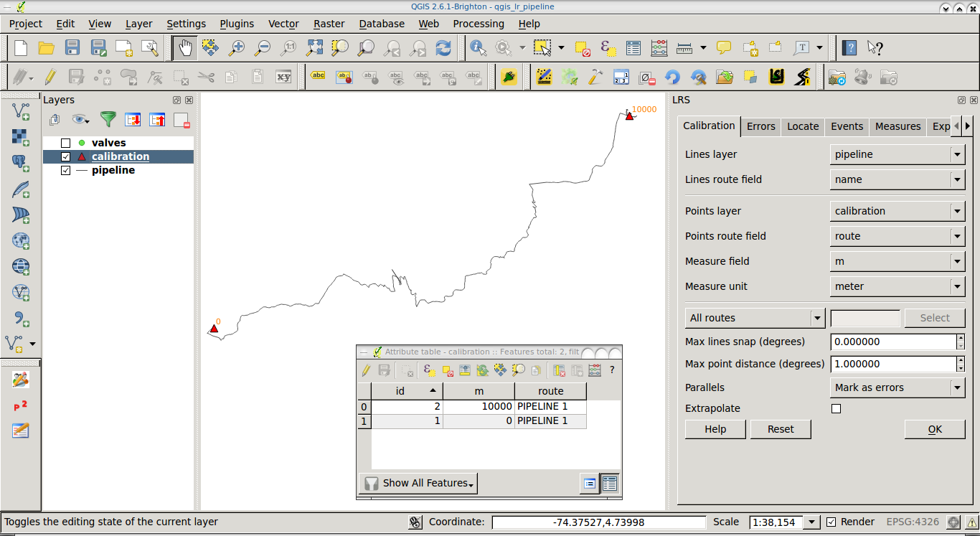This screenshot has height=536, width=980.
Task: Toggle the extents display icon beside Coordinate
Action: (x=415, y=522)
